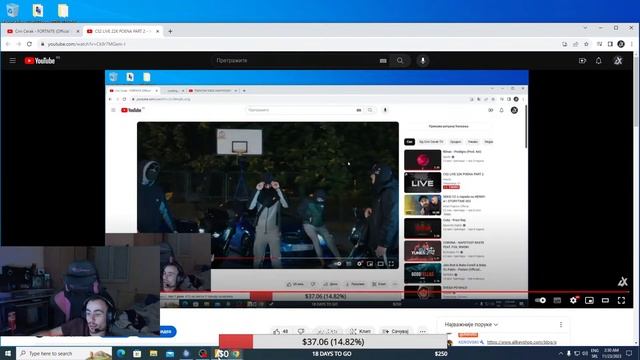This screenshot has width=640, height=360.
Task: Open the Mail app from the taskbar
Action: [x=170, y=353]
